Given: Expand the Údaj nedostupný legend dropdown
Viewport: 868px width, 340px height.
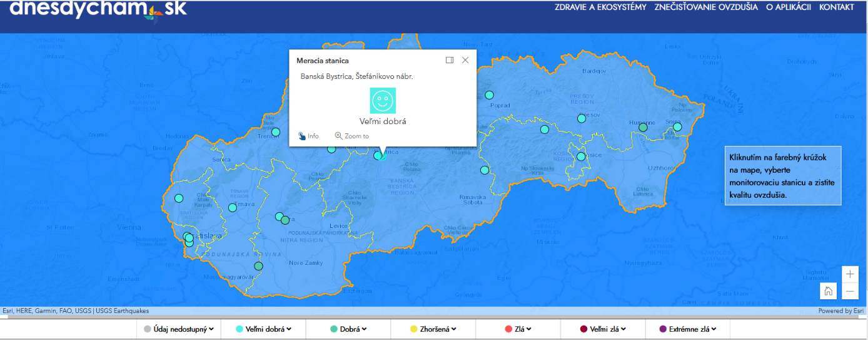Looking at the screenshot, I should click(x=179, y=329).
